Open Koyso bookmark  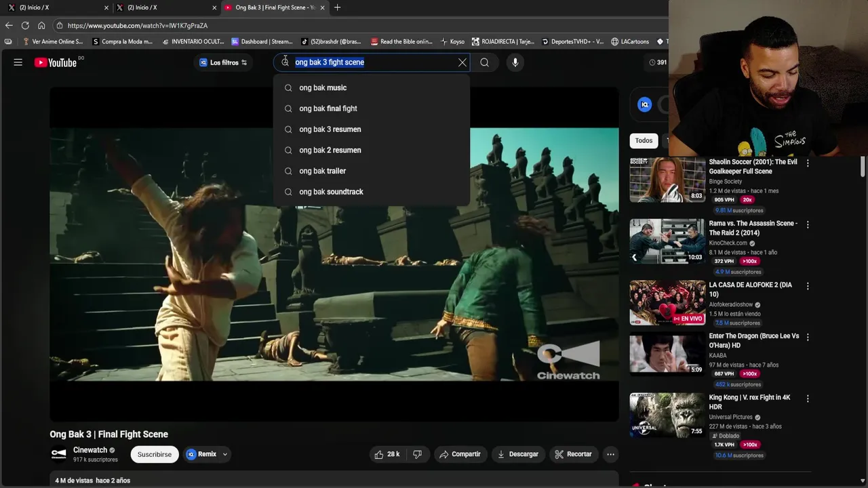tap(452, 41)
